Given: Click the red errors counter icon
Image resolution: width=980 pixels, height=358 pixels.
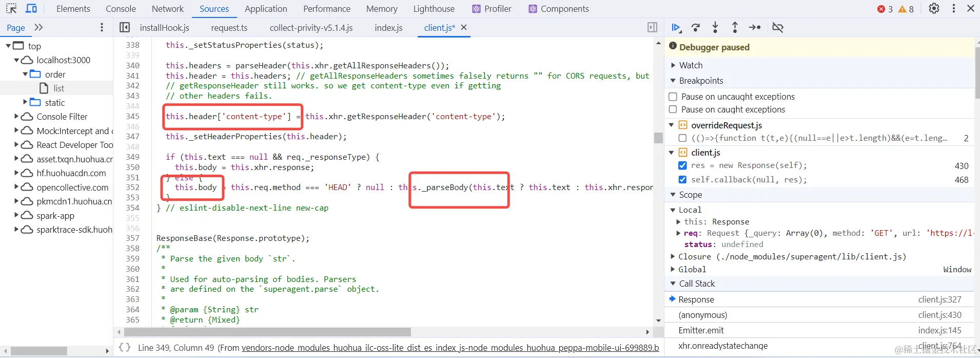Looking at the screenshot, I should tap(881, 9).
